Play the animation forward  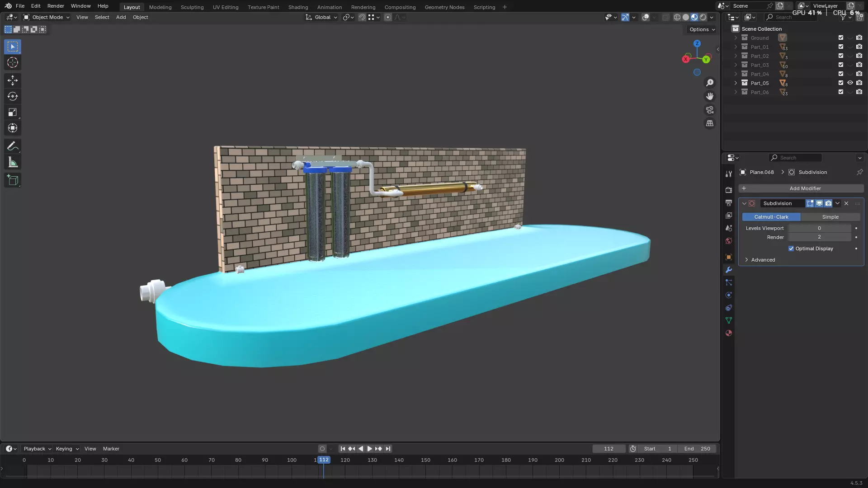pyautogui.click(x=369, y=449)
